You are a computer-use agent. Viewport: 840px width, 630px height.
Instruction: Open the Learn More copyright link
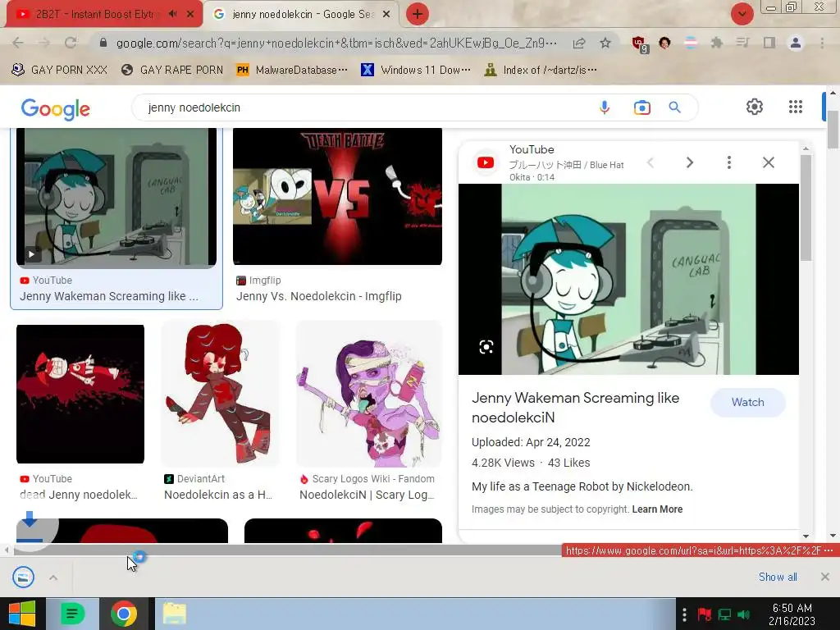(657, 509)
